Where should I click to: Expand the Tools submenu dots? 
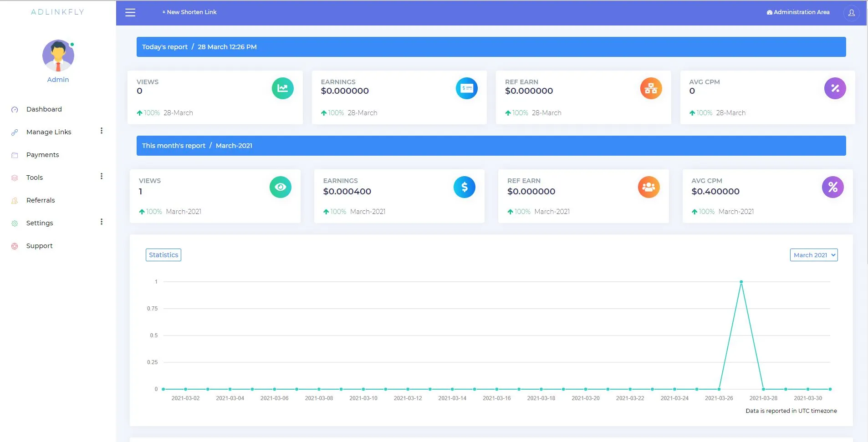point(101,177)
